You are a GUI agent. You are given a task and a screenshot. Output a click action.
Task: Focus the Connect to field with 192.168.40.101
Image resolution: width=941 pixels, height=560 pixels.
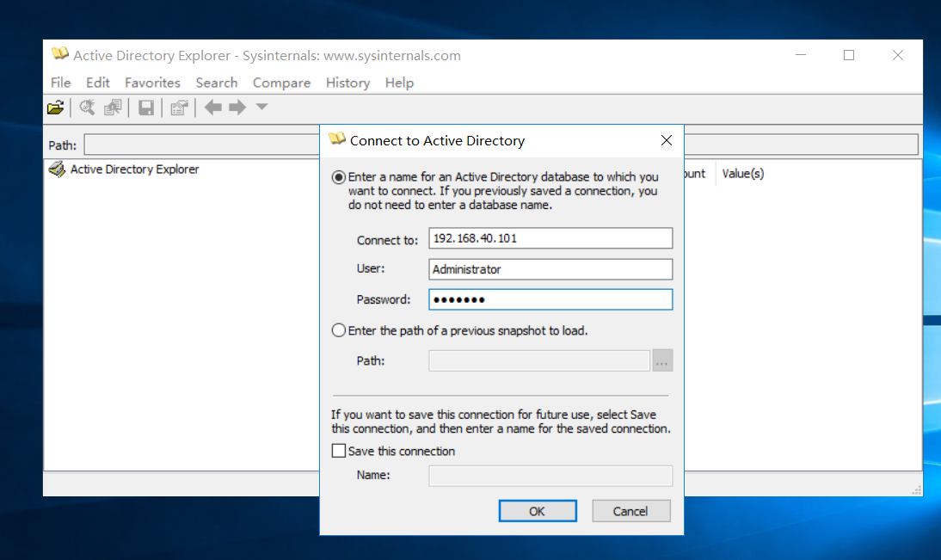click(550, 238)
